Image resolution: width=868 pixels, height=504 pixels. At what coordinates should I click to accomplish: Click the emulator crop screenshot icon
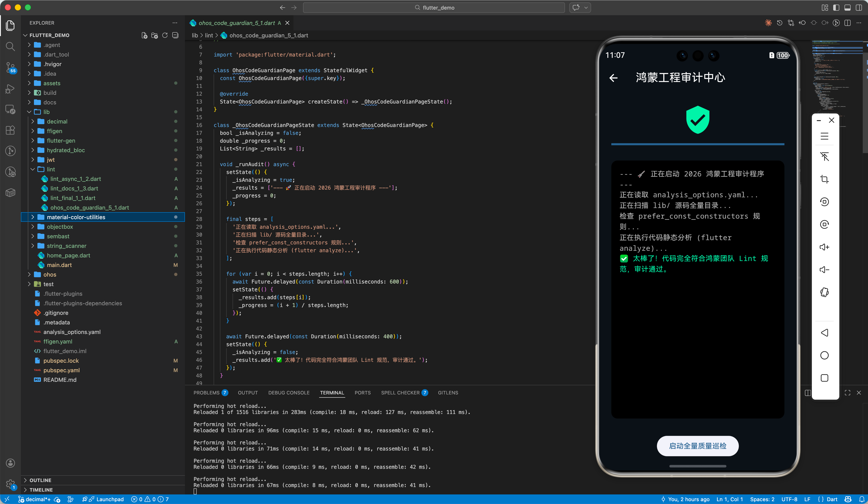point(824,179)
